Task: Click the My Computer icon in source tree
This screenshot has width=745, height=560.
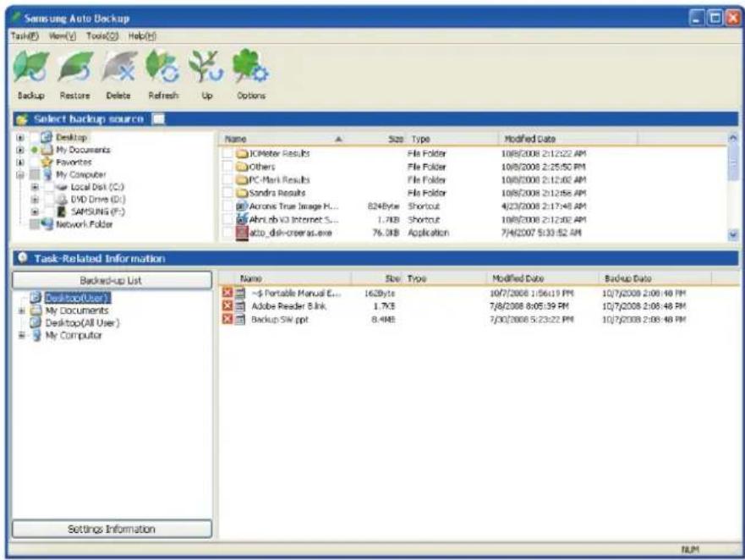Action: [47, 174]
